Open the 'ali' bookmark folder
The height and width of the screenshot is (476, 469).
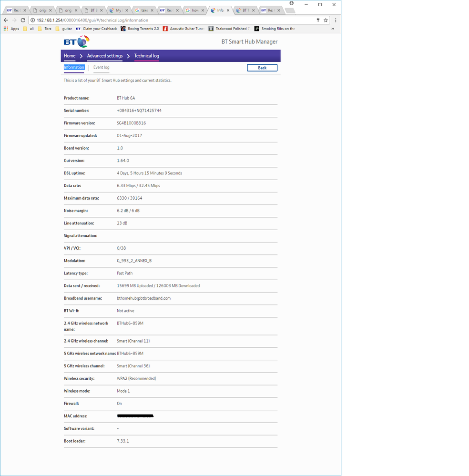(x=28, y=29)
